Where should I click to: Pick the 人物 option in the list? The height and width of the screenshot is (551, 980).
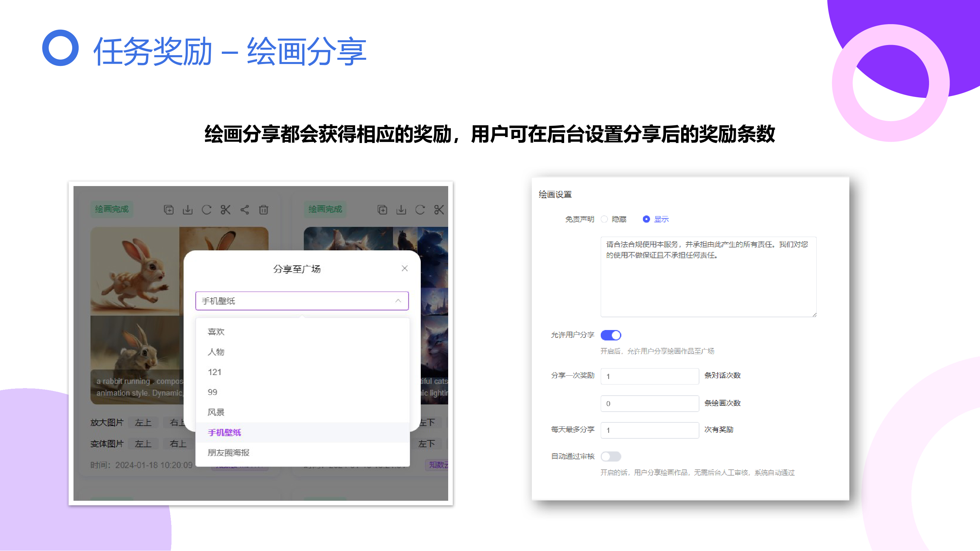[x=216, y=352]
